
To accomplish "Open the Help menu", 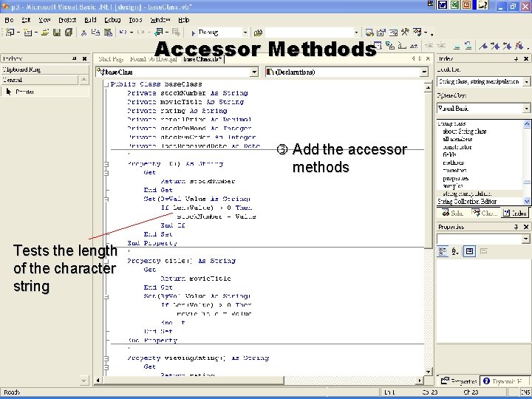I will click(x=183, y=20).
